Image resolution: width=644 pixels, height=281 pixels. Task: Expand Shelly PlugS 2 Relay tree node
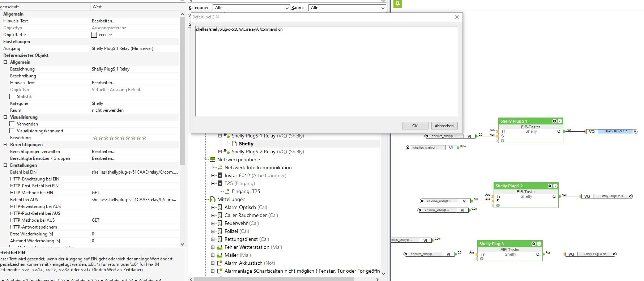coord(220,152)
